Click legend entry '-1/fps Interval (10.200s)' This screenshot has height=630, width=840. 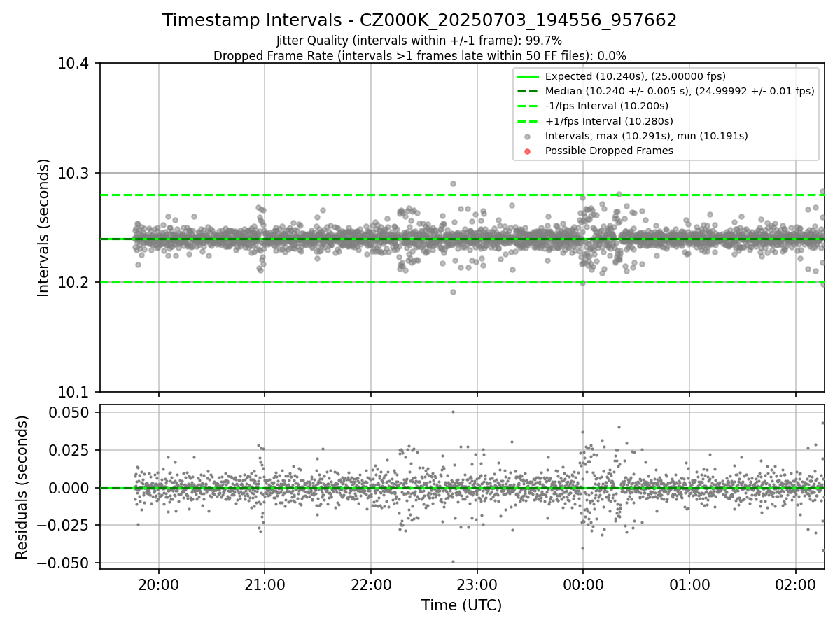point(607,106)
